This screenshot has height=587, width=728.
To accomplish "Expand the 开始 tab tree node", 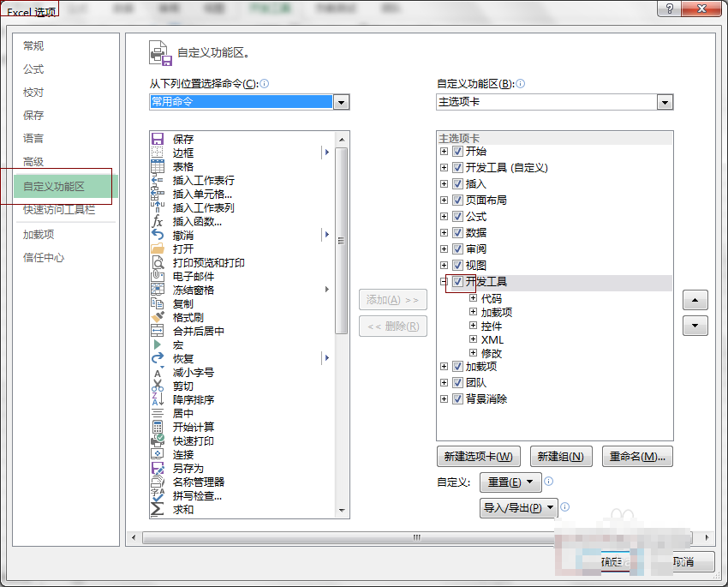I will tap(443, 150).
